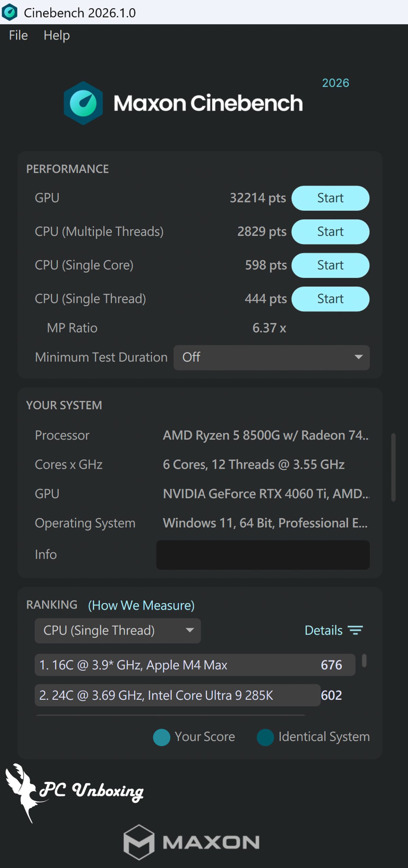
Task: Start the GPU benchmark
Action: [x=330, y=198]
